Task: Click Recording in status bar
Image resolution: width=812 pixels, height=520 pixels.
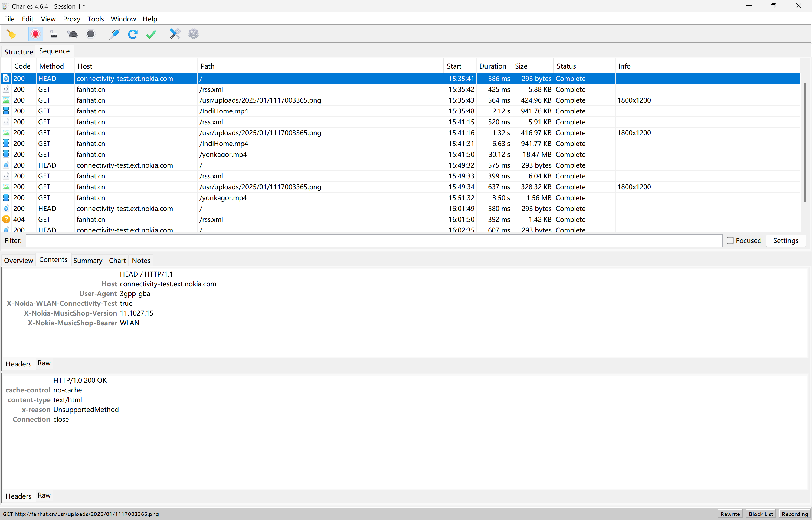Action: [x=795, y=514]
